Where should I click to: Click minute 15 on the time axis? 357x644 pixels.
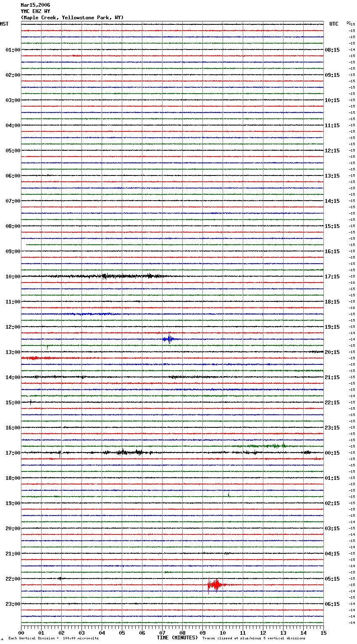[323, 633]
